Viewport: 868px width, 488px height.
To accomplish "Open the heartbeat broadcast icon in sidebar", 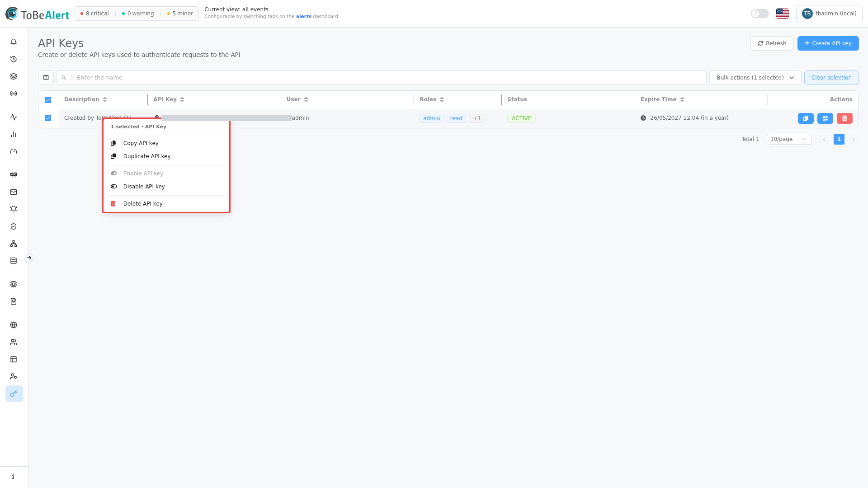I will click(14, 94).
